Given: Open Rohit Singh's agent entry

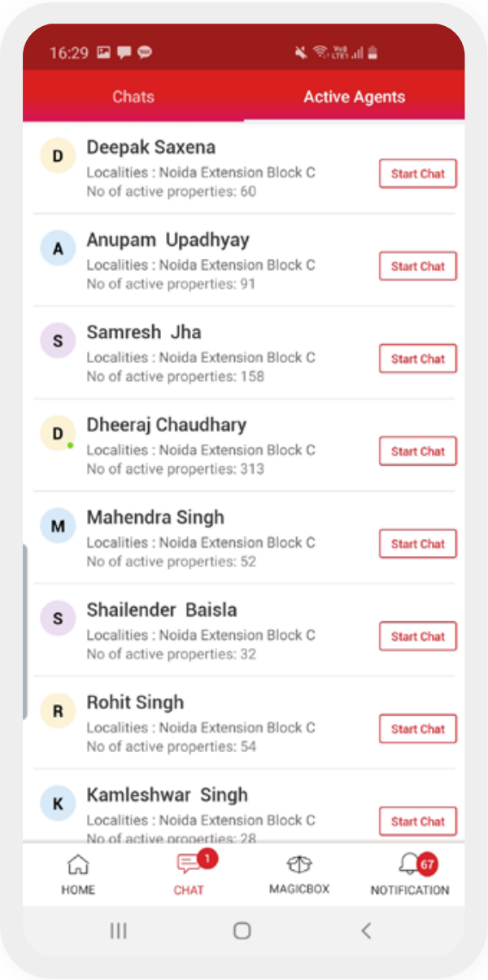Looking at the screenshot, I should 244,723.
